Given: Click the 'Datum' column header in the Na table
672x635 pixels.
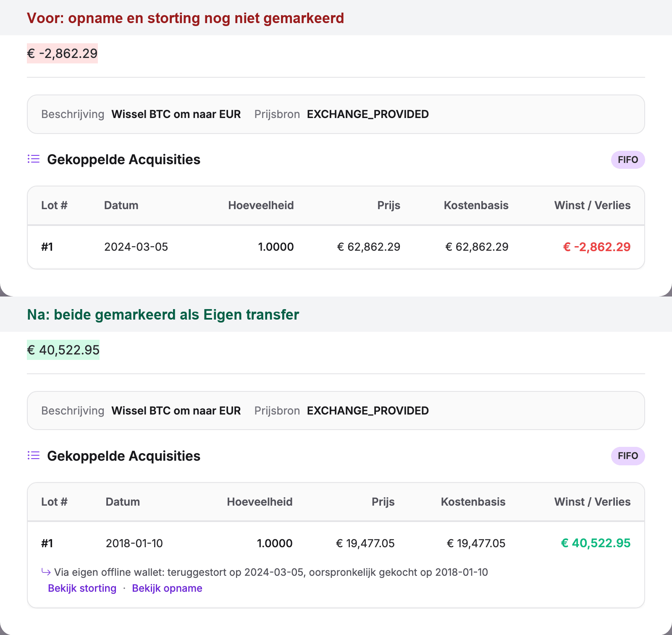Looking at the screenshot, I should [123, 502].
